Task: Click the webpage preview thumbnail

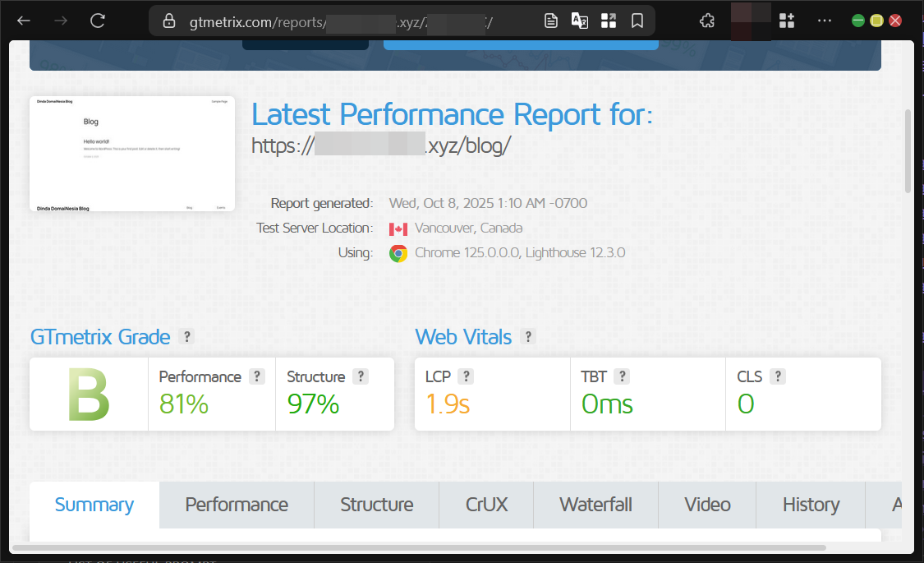Action: [131, 154]
